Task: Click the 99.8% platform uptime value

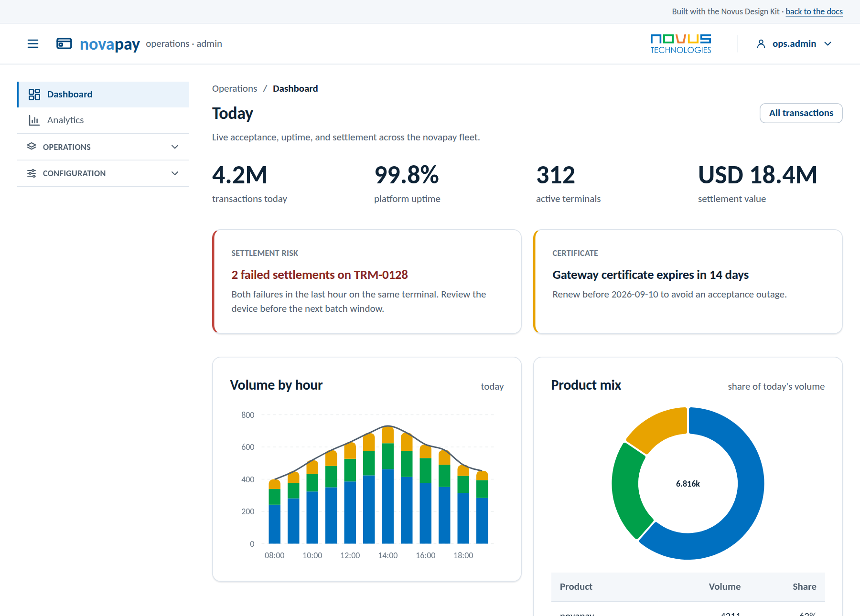Action: [x=407, y=175]
